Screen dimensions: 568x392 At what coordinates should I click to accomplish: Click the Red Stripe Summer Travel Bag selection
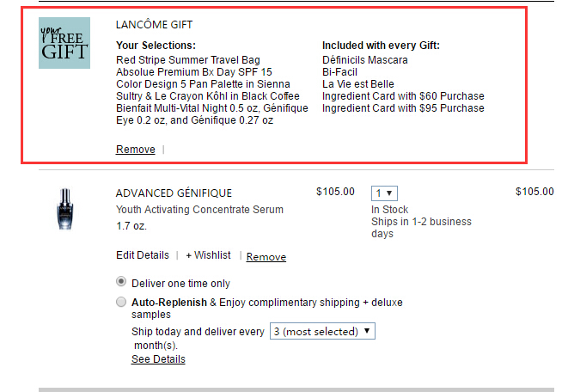188,60
